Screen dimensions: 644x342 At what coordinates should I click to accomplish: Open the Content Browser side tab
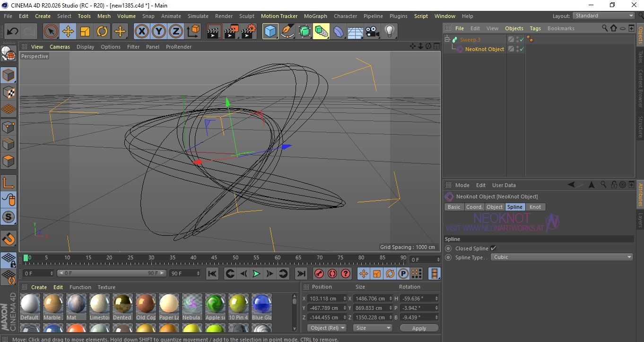click(x=640, y=89)
